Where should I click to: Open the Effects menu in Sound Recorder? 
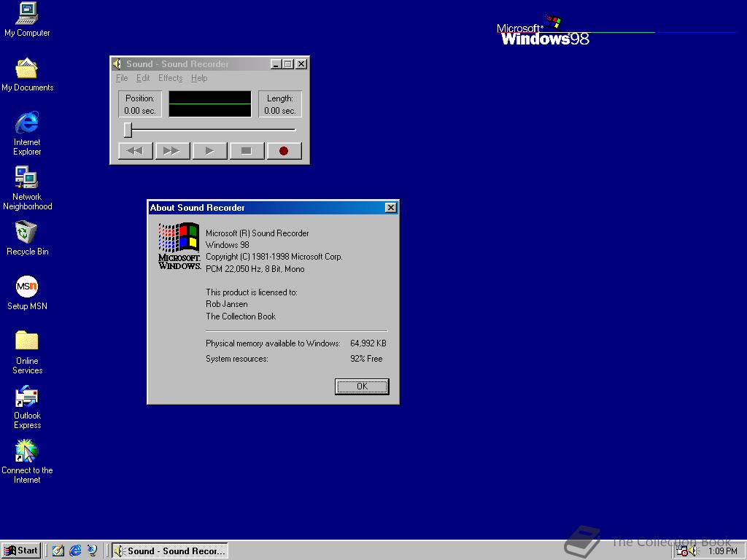(x=170, y=78)
